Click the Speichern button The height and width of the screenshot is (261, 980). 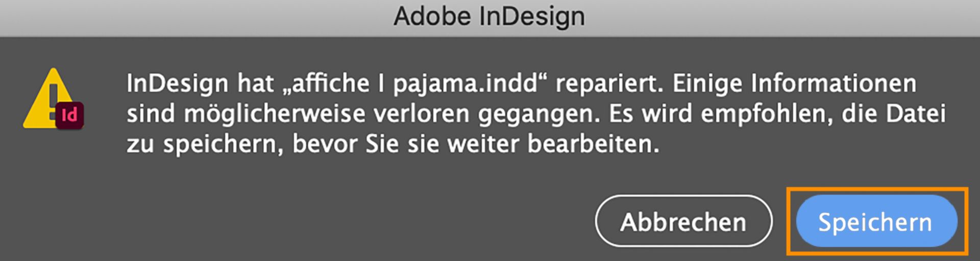click(876, 222)
